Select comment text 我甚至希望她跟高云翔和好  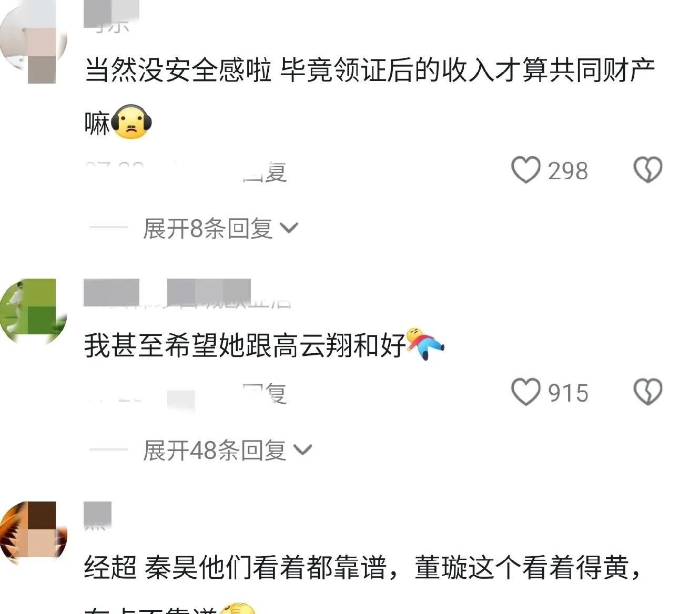(245, 345)
